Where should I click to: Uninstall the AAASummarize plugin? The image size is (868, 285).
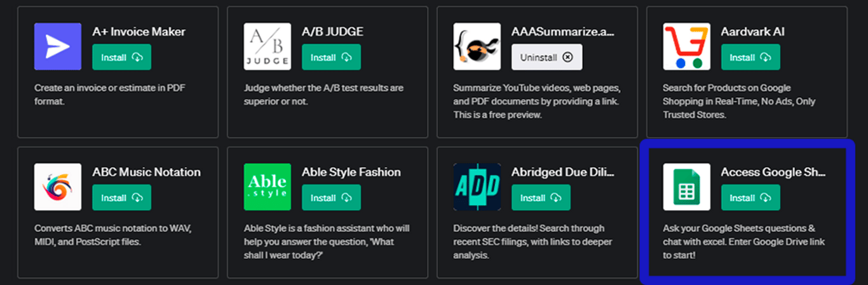pyautogui.click(x=546, y=57)
